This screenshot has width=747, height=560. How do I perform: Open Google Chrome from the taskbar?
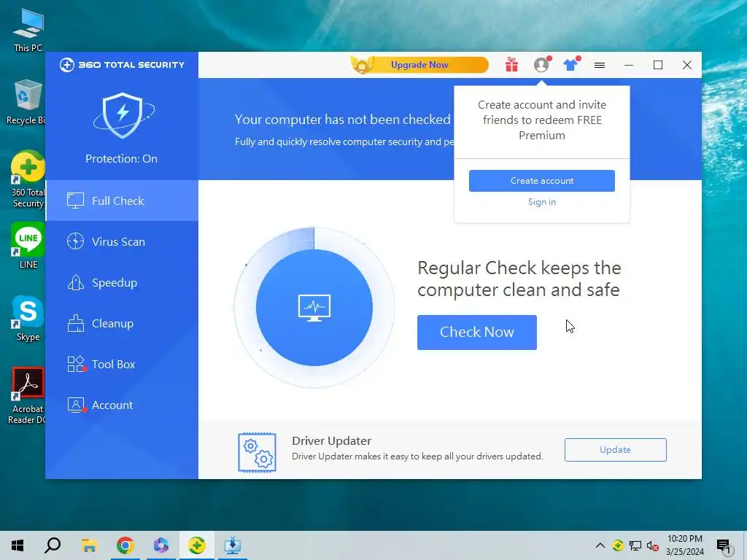125,545
